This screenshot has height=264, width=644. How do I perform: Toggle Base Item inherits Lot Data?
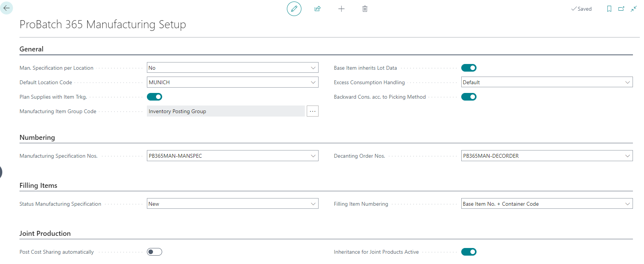tap(469, 68)
